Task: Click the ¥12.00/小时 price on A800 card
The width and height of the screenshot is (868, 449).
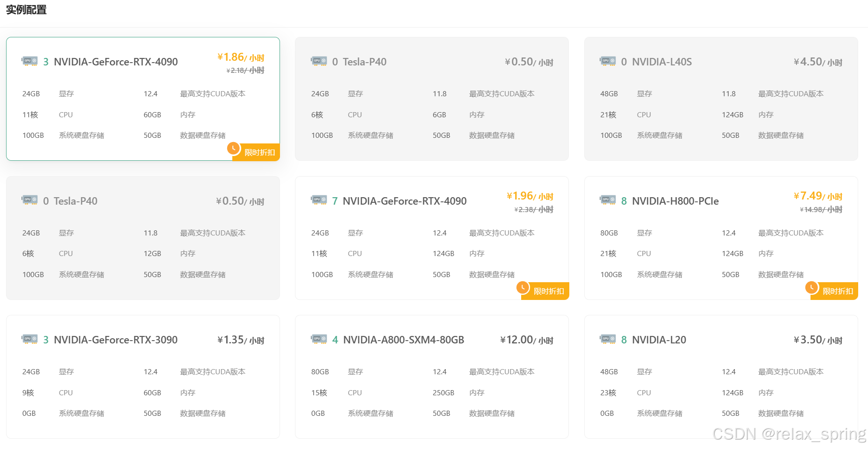Action: [x=527, y=340]
